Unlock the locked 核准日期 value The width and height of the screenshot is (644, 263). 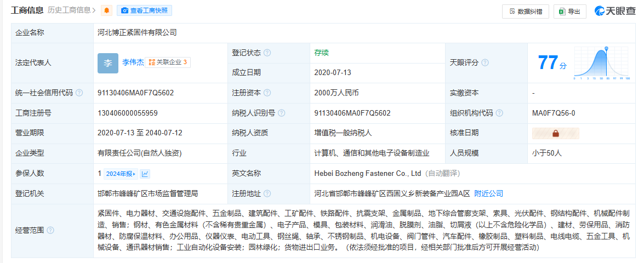tap(556, 133)
